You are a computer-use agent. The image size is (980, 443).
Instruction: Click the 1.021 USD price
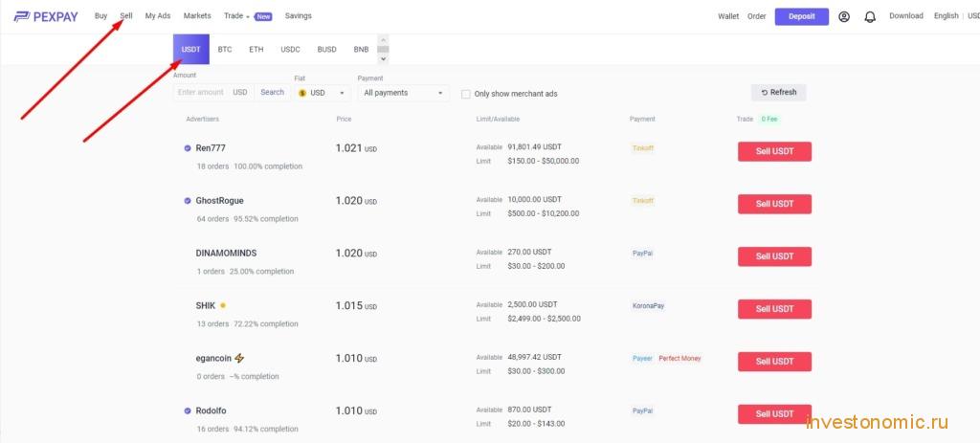[356, 148]
